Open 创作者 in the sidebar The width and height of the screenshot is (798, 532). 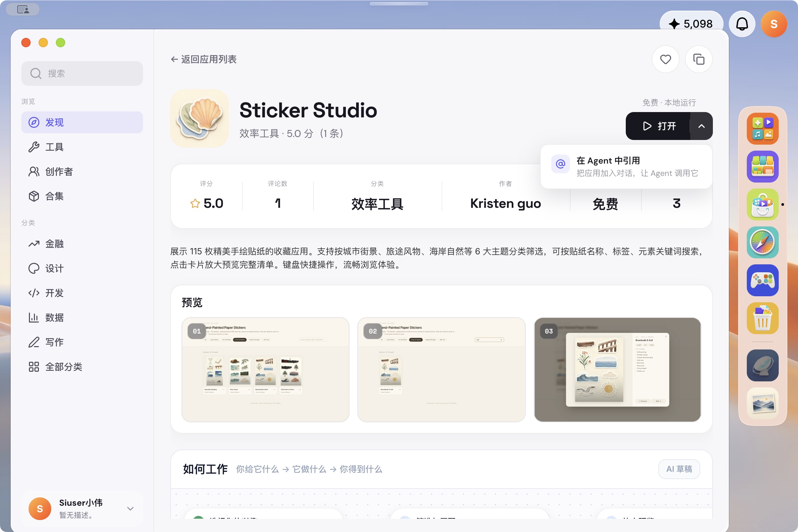click(82, 172)
